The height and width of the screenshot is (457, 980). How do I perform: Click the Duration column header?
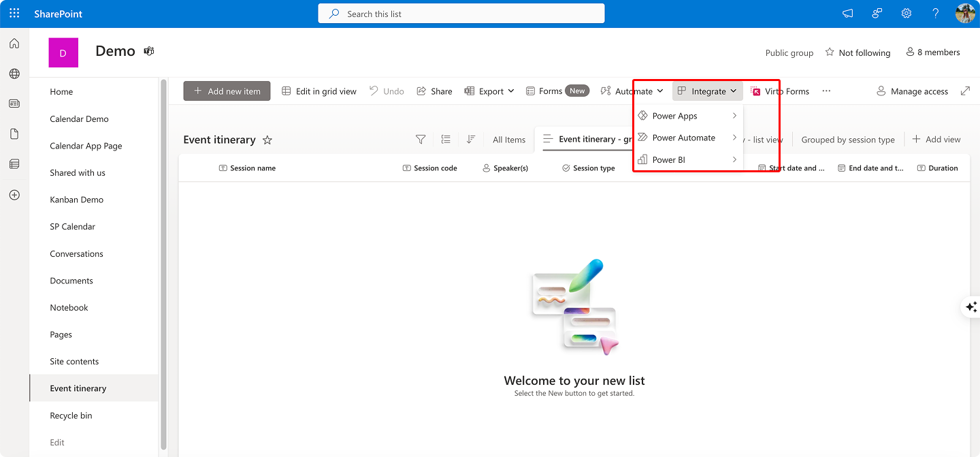938,168
